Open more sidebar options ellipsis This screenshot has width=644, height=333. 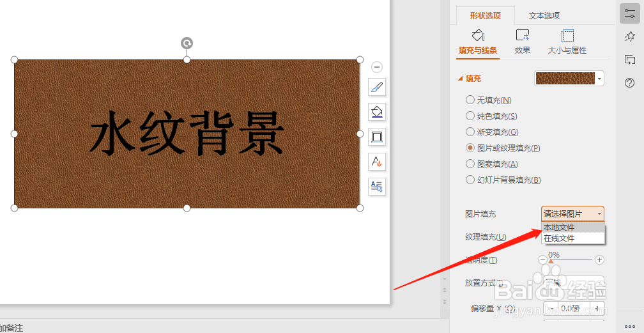pos(630,327)
